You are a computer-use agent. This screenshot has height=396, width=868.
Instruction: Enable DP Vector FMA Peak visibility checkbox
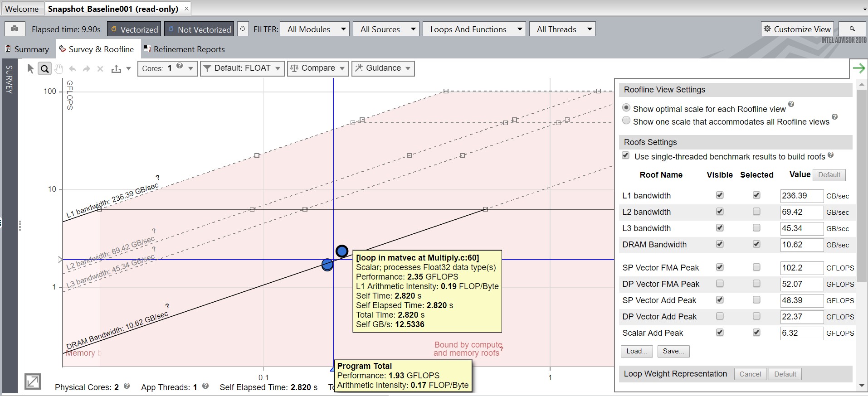(720, 284)
